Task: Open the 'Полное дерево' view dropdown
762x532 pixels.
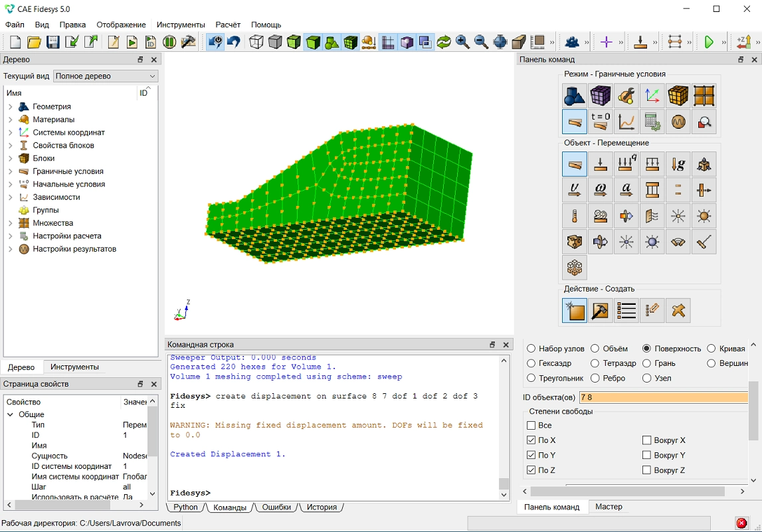Action: (106, 76)
